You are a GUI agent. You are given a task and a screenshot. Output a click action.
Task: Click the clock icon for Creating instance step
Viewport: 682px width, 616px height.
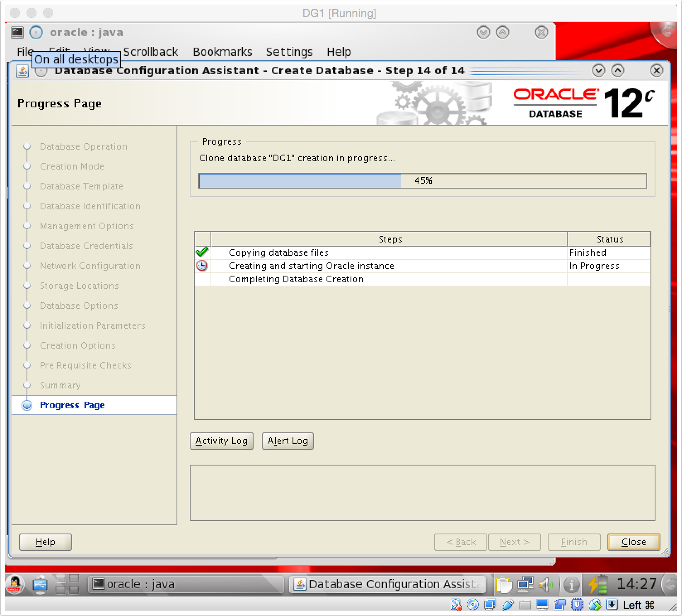[x=202, y=266]
